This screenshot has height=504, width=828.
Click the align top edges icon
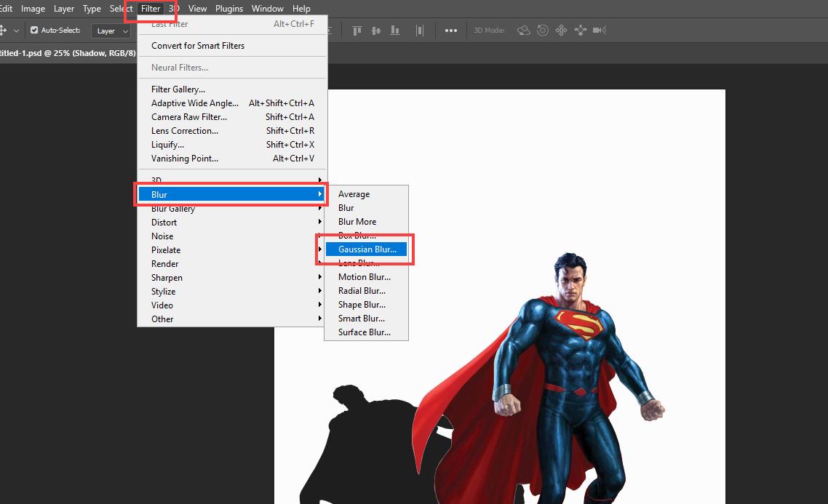[357, 30]
